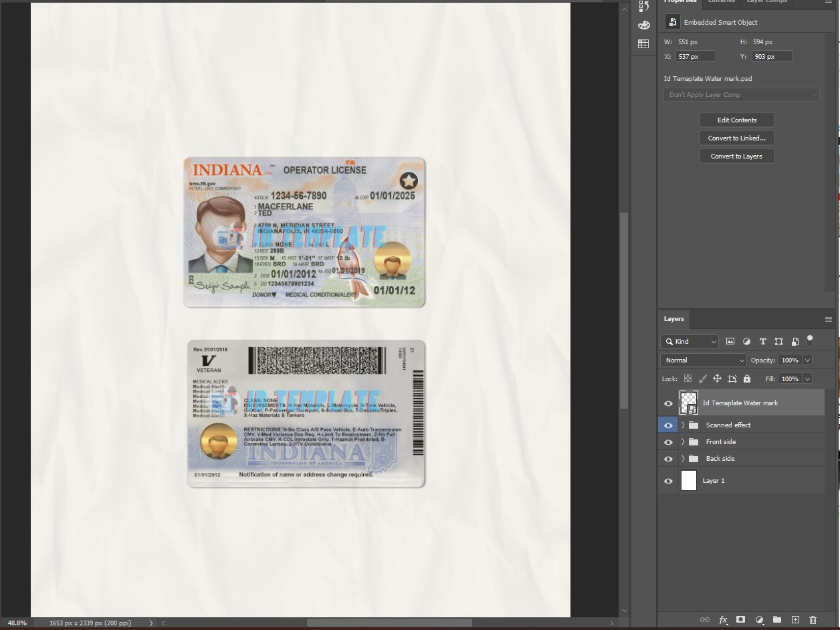
Task: Click the Id Temaplate Water mark.psd filename
Action: pos(708,79)
